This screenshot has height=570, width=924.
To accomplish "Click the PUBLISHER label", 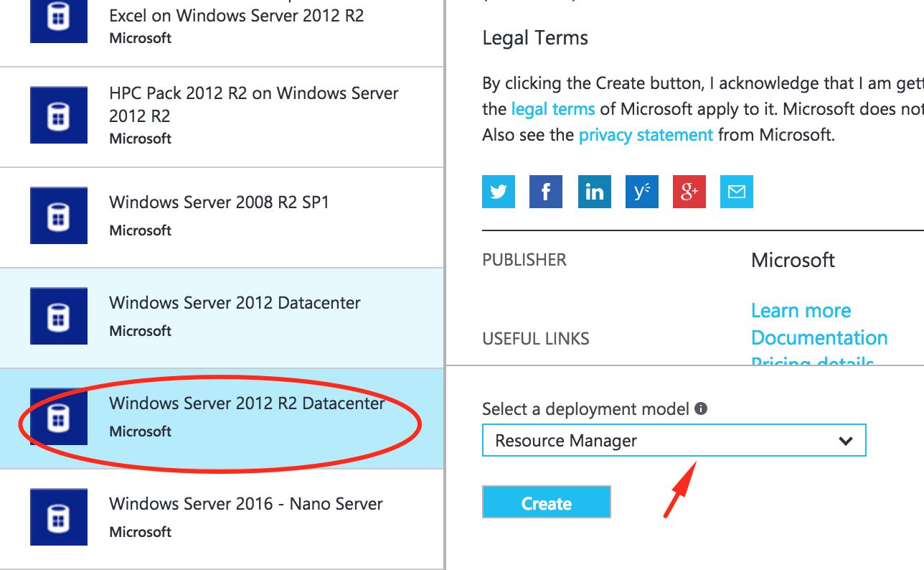I will (524, 260).
